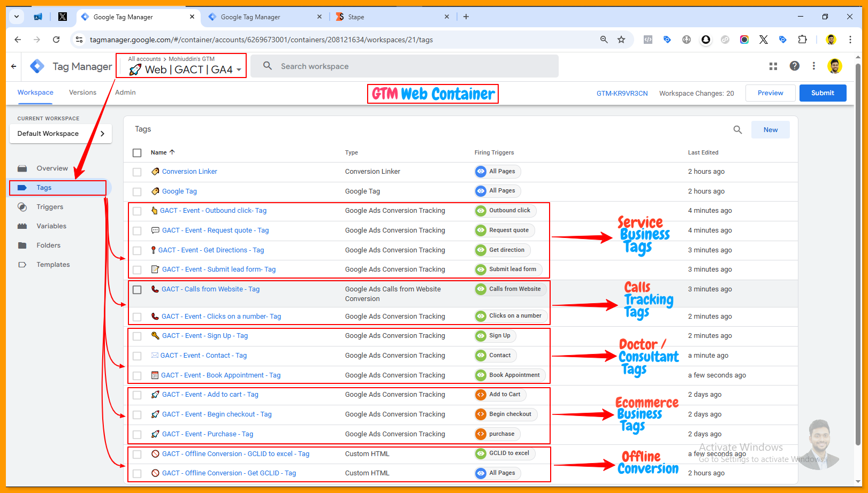
Task: Open the GACT - Event - Purchase - Tag link
Action: (207, 434)
